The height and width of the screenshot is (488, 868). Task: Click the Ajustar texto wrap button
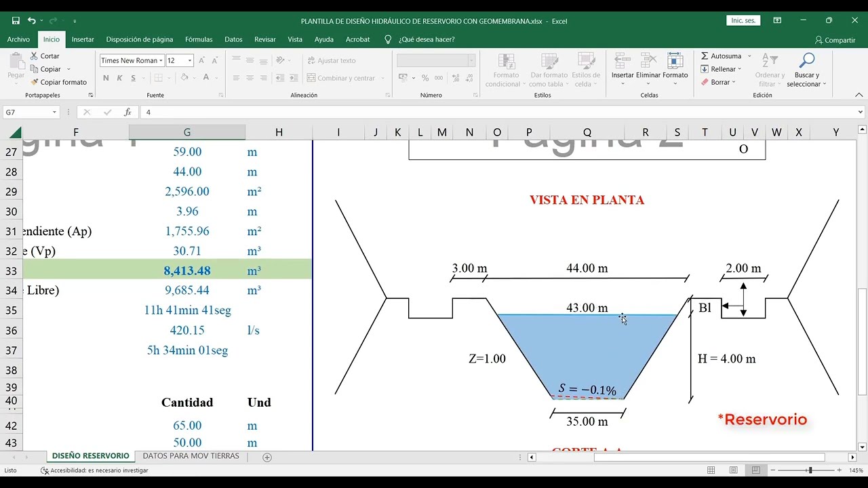point(331,60)
